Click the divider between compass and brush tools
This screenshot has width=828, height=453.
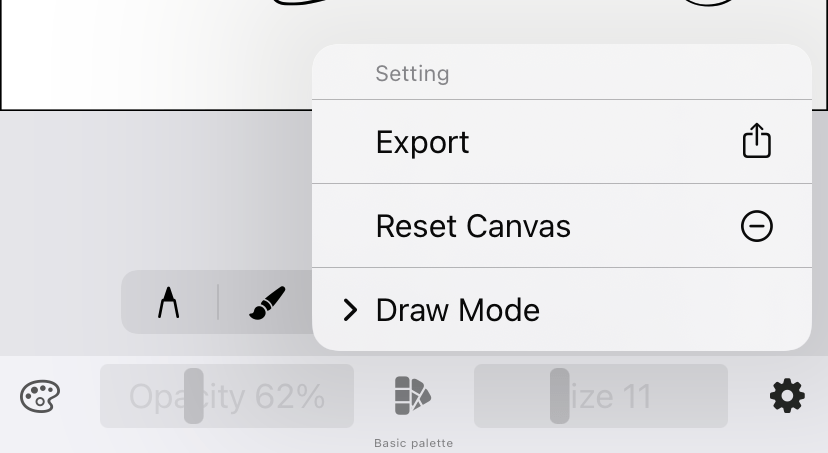click(x=218, y=302)
